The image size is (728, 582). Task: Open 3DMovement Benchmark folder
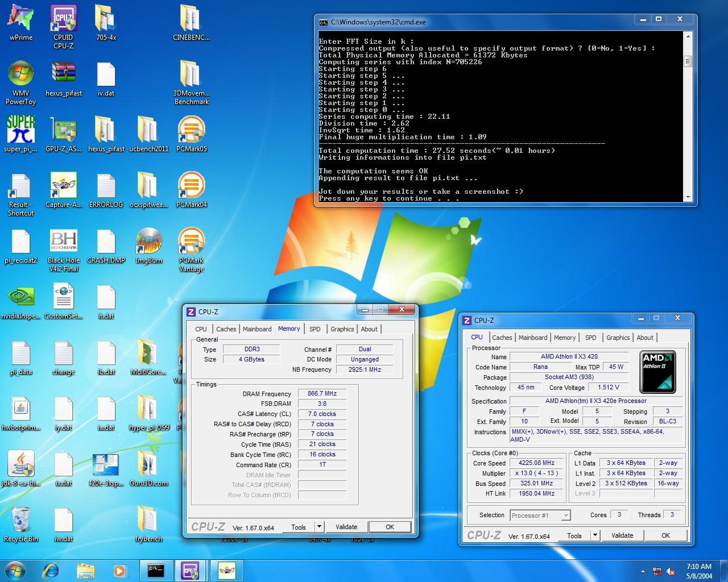point(191,82)
